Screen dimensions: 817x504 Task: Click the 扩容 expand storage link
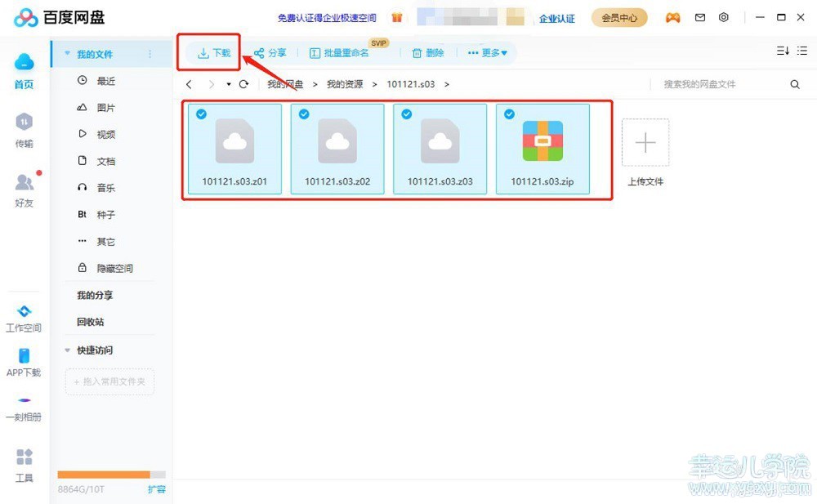coord(156,488)
